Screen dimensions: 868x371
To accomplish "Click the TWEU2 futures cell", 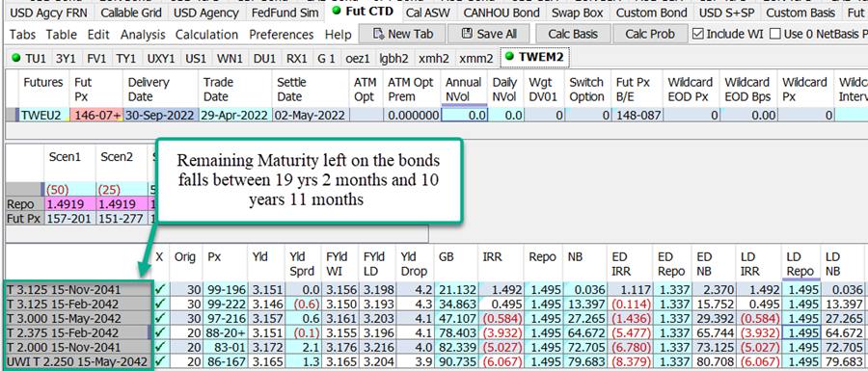I will coord(42,116).
